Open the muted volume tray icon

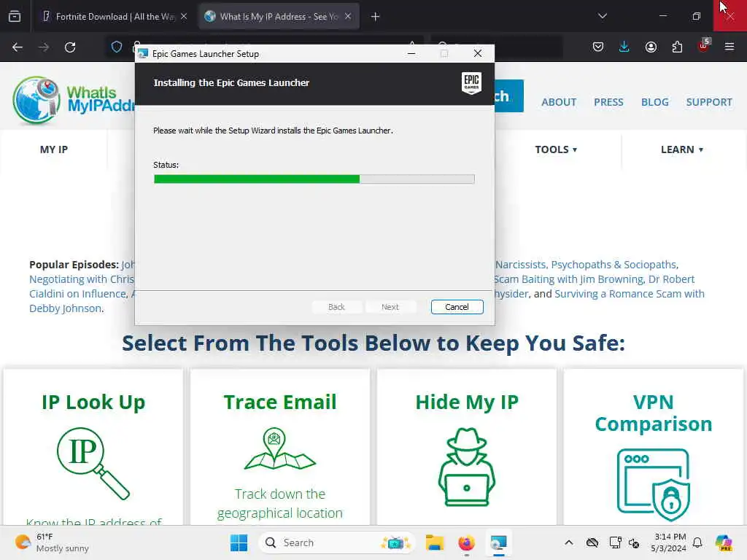[x=634, y=542]
